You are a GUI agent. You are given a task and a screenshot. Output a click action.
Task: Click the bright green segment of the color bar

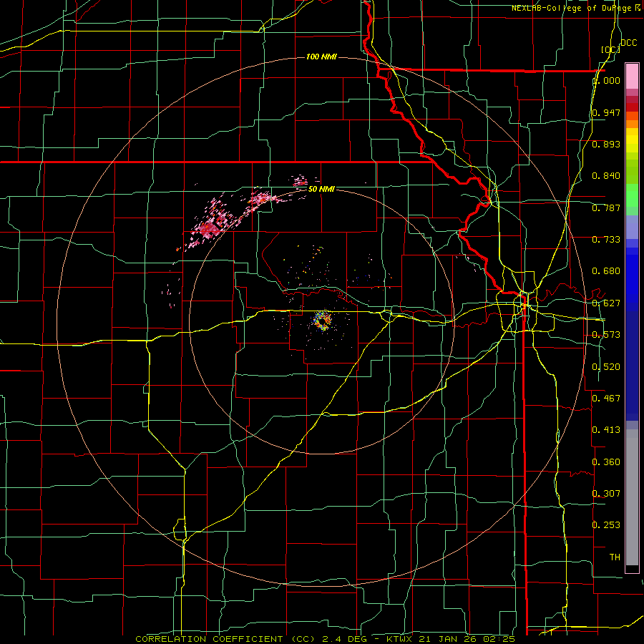632,195
